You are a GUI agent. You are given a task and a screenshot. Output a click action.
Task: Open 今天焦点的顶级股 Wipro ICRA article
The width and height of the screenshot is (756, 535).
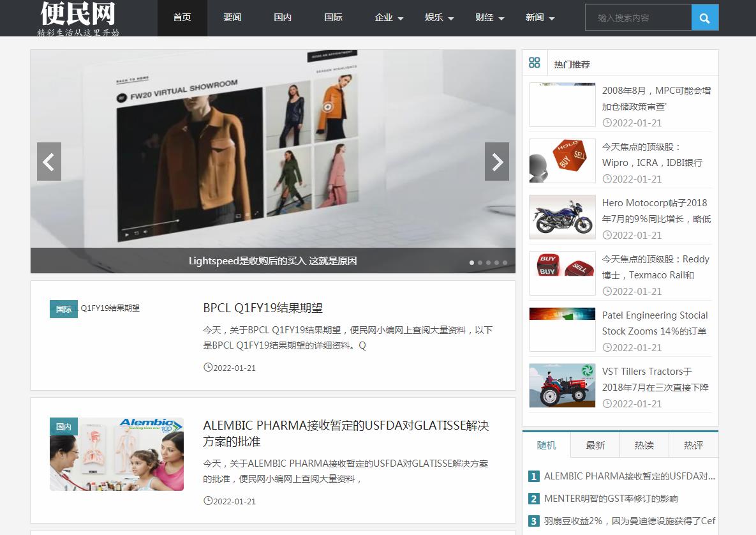coord(653,155)
